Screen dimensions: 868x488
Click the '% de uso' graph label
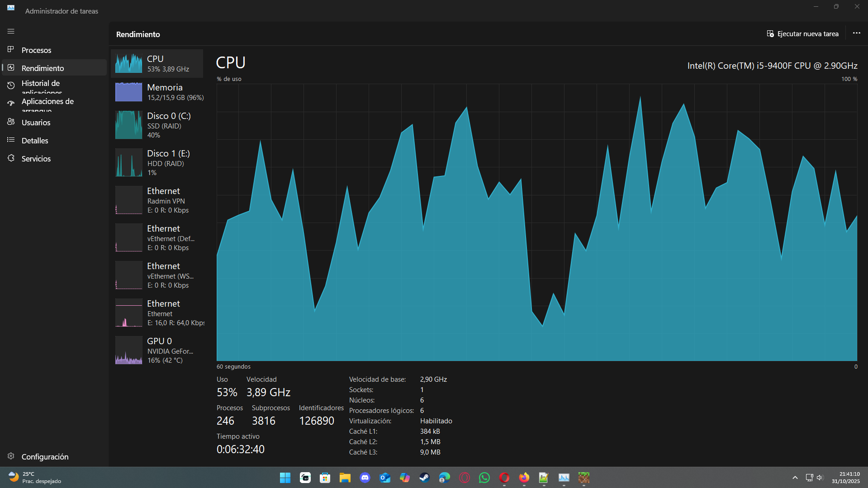(229, 79)
